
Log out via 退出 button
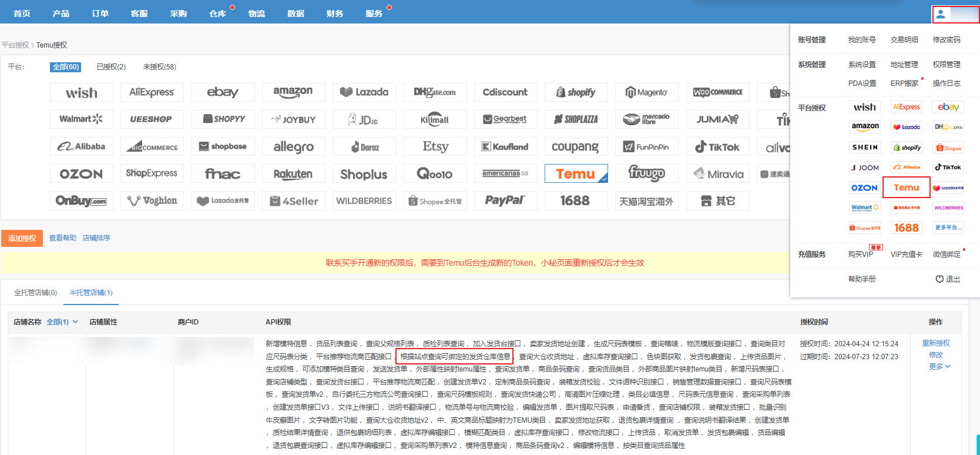coord(948,279)
